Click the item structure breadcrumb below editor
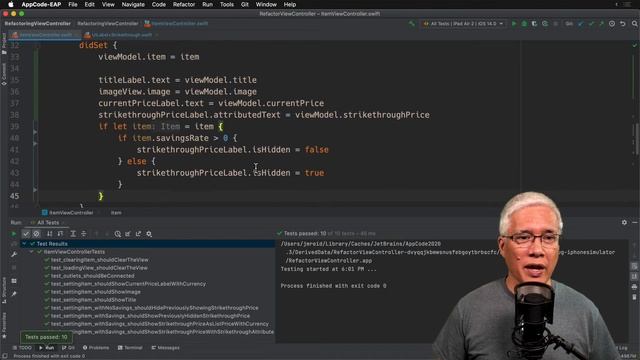The height and width of the screenshot is (360, 640). pos(116,213)
